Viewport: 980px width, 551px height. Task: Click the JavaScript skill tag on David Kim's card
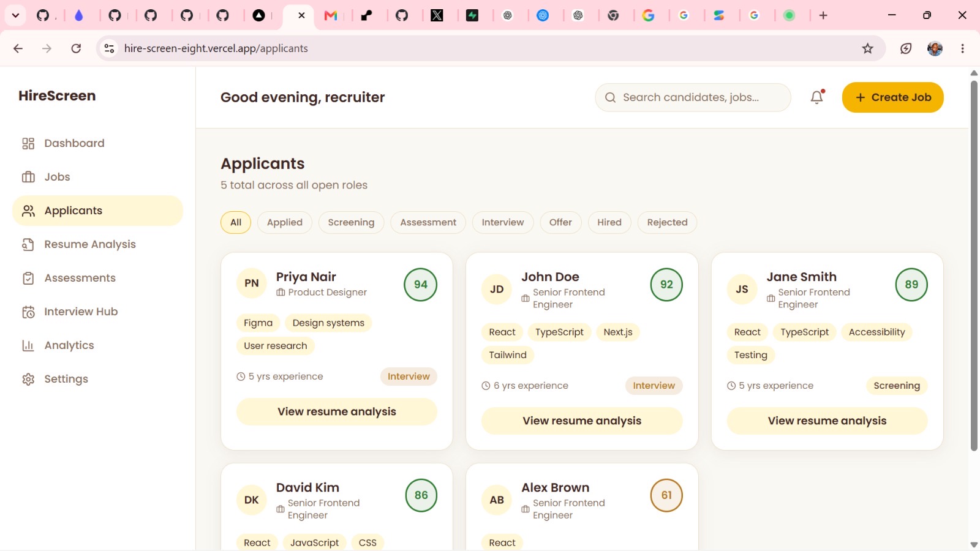click(314, 543)
